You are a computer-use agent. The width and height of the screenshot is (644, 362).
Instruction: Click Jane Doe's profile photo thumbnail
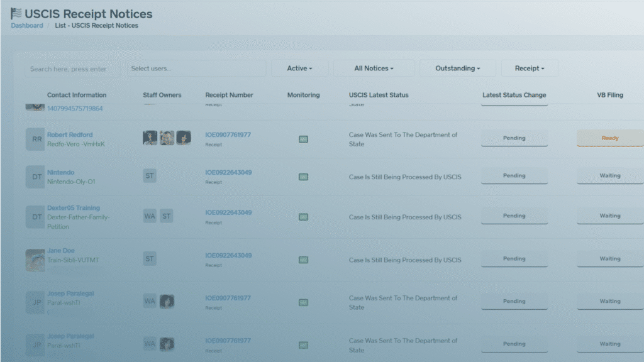click(x=35, y=260)
